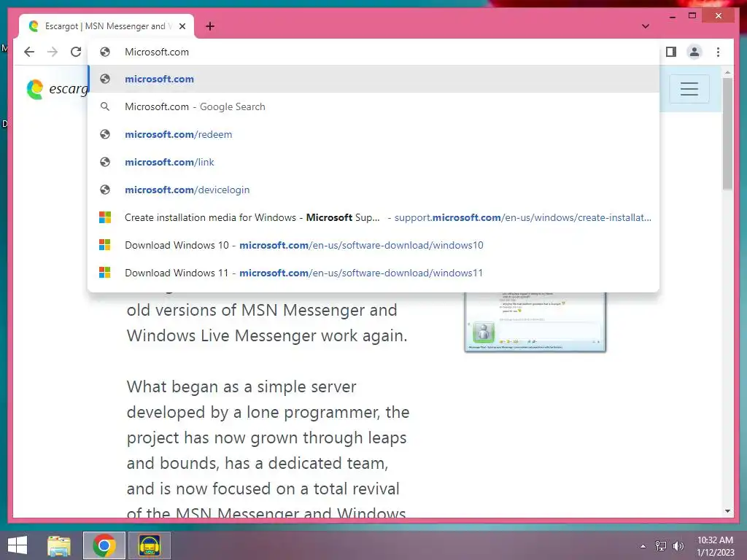
Task: Click the magnifier icon on the Google Search row
Action: pyautogui.click(x=105, y=106)
